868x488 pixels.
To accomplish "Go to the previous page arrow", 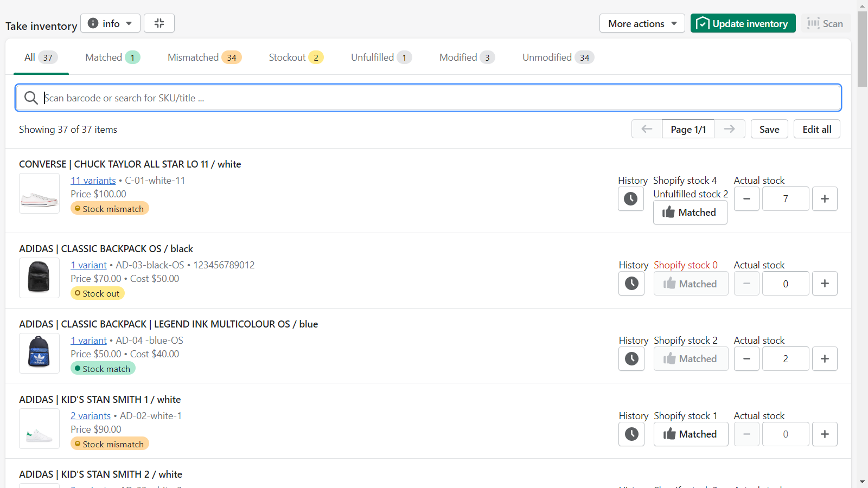I will (x=647, y=129).
